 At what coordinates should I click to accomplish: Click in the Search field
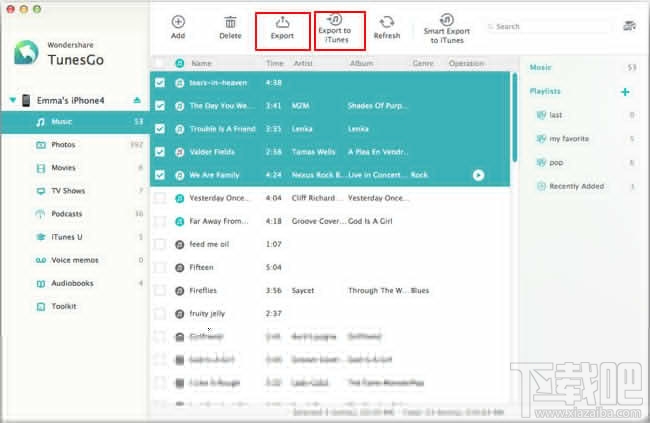click(548, 27)
